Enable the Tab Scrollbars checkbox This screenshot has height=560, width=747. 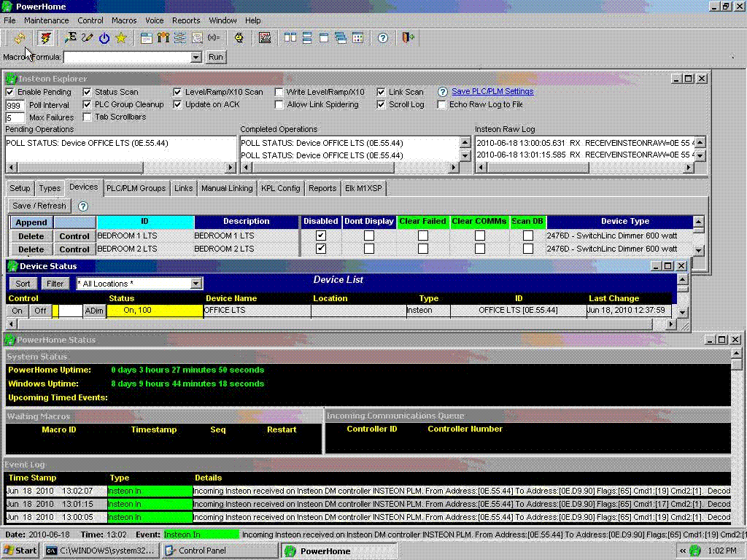click(x=87, y=117)
